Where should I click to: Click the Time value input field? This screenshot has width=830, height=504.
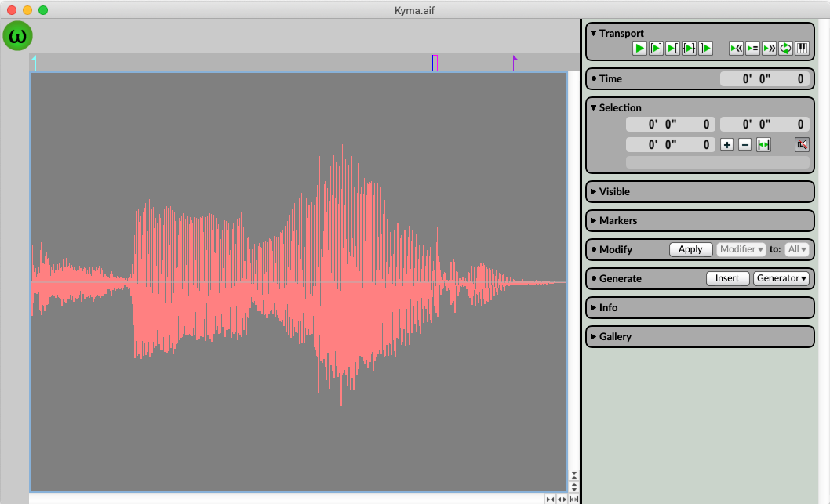point(764,78)
